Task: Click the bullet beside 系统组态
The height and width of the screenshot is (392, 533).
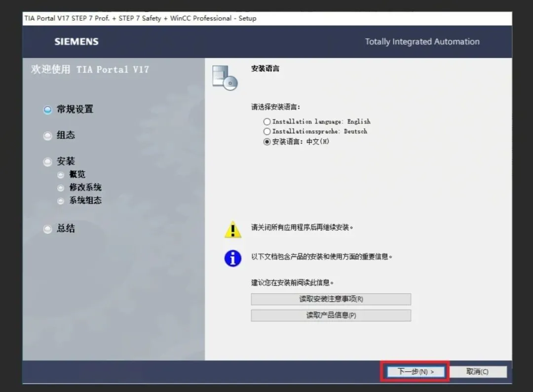Action: [61, 201]
